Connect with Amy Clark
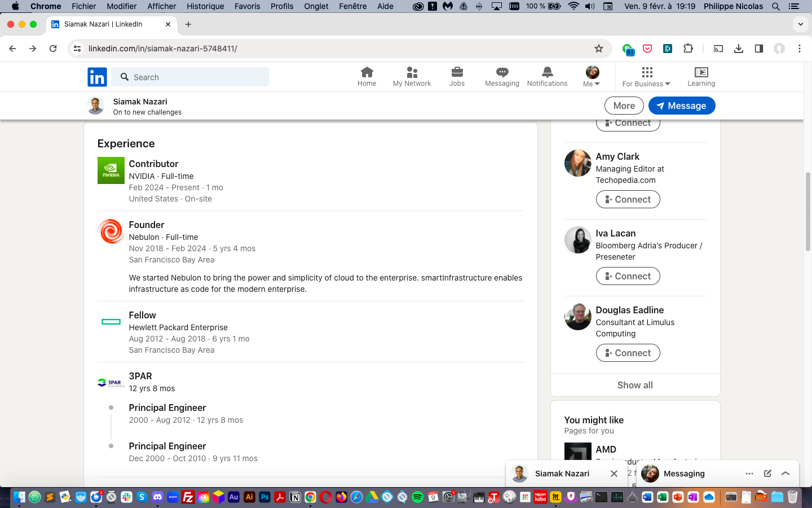 [628, 199]
